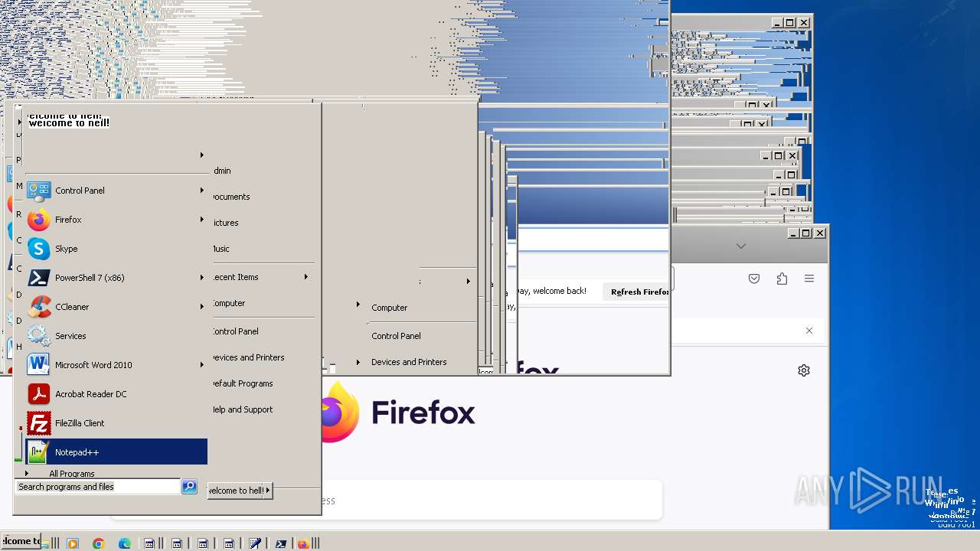Viewport: 980px width, 551px height.
Task: Expand the Recent Items submenu arrow
Action: (305, 277)
